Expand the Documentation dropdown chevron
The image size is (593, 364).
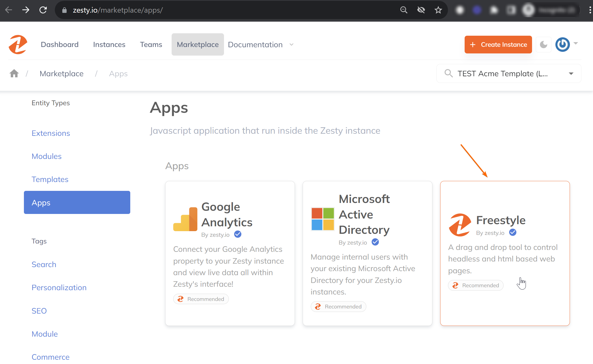point(291,45)
